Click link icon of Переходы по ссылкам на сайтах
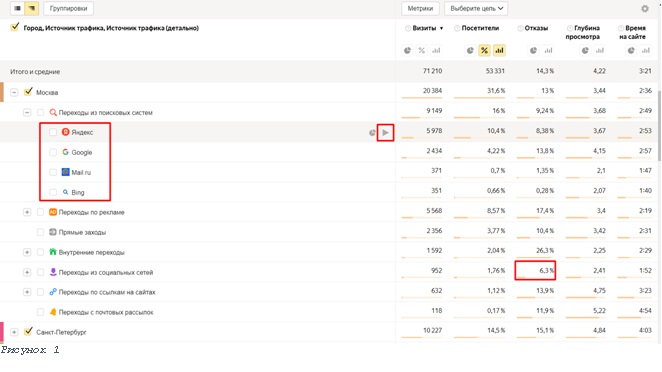This screenshot has height=372, width=662. pyautogui.click(x=53, y=292)
